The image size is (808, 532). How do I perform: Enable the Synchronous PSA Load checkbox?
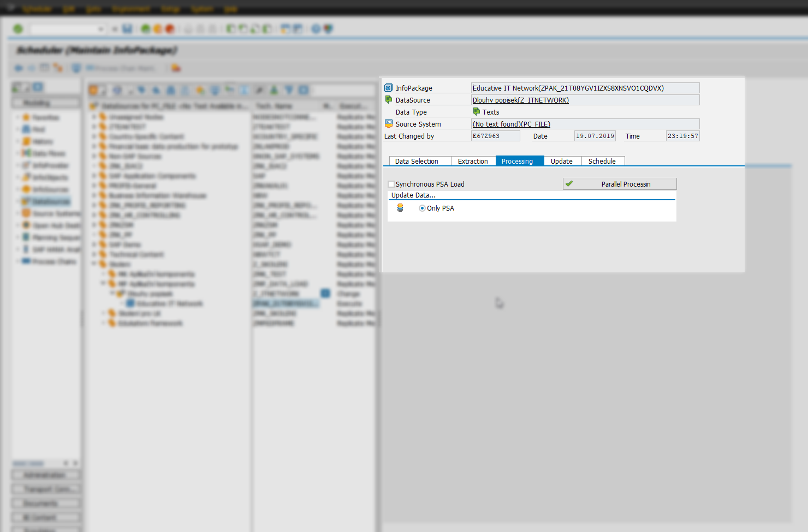391,184
